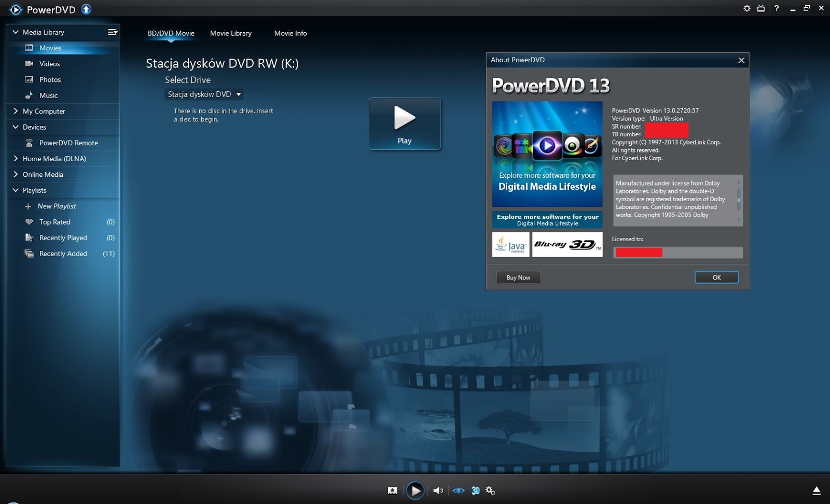Viewport: 830px width, 504px height.
Task: Collapse the Devices section
Action: coord(16,127)
